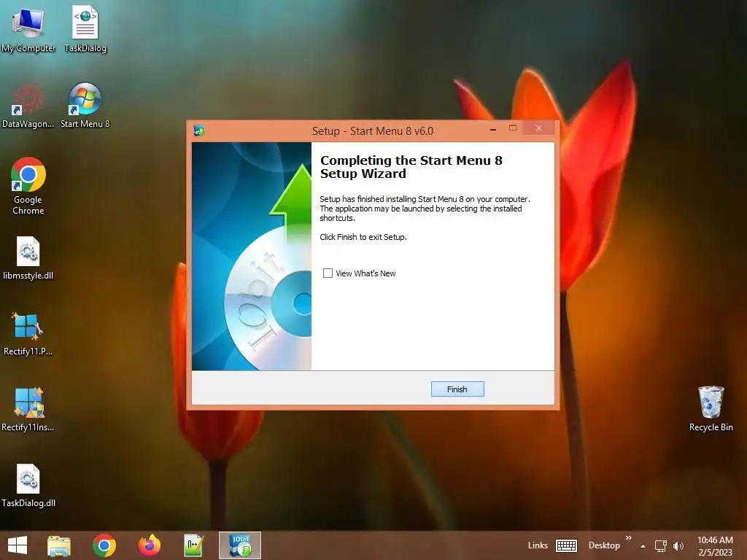Open the touch keyboard tray icon
Viewport: 747px width, 560px height.
pos(566,545)
